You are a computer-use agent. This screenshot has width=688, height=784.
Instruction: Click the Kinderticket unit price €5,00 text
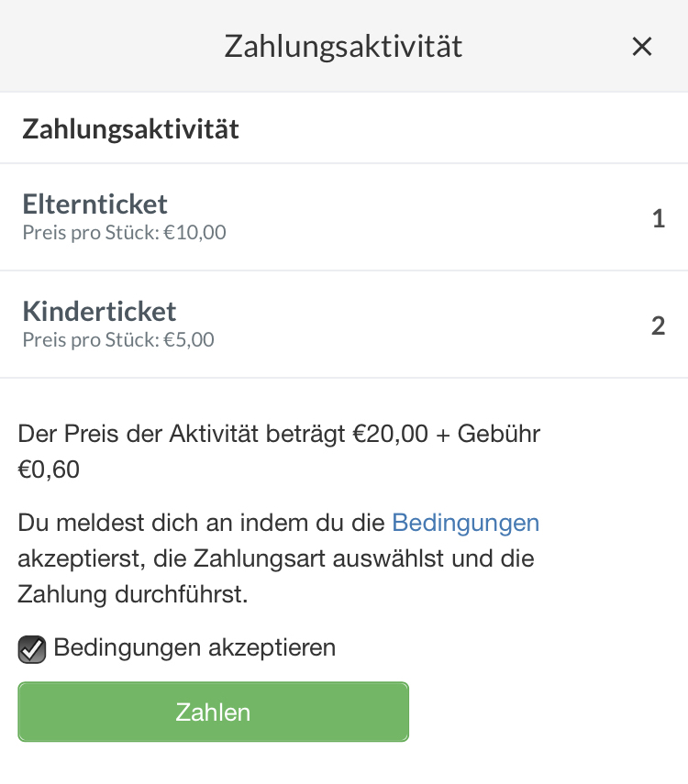(x=188, y=340)
